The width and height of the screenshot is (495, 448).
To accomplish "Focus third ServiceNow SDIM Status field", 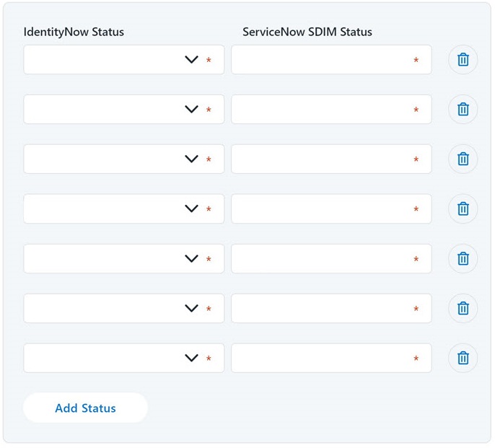I will (331, 159).
